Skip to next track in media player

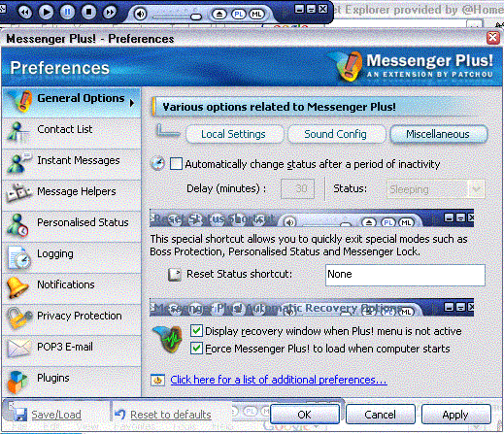110,13
